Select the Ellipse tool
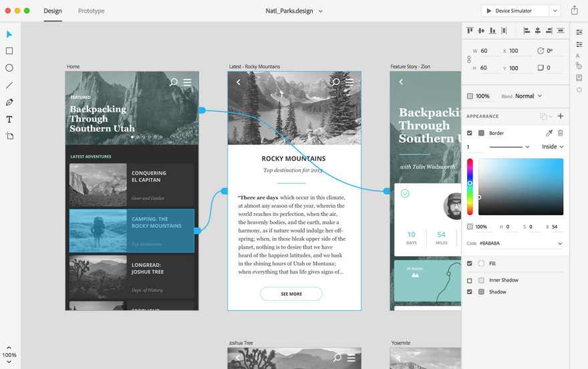This screenshot has width=588, height=369. [x=9, y=68]
